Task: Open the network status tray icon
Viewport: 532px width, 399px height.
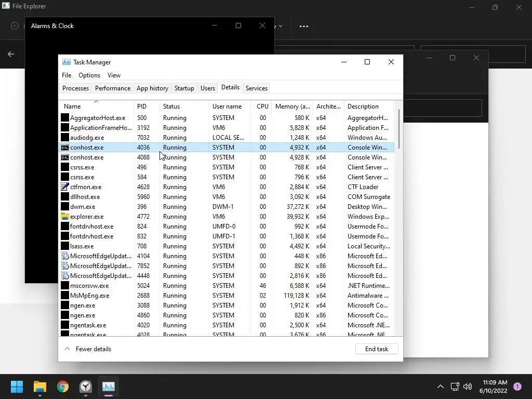Action: [455, 387]
